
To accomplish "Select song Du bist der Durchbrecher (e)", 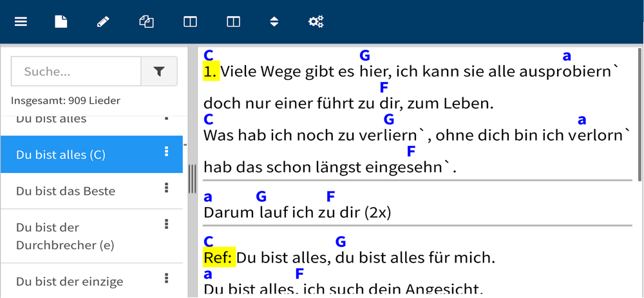I will pyautogui.click(x=65, y=236).
